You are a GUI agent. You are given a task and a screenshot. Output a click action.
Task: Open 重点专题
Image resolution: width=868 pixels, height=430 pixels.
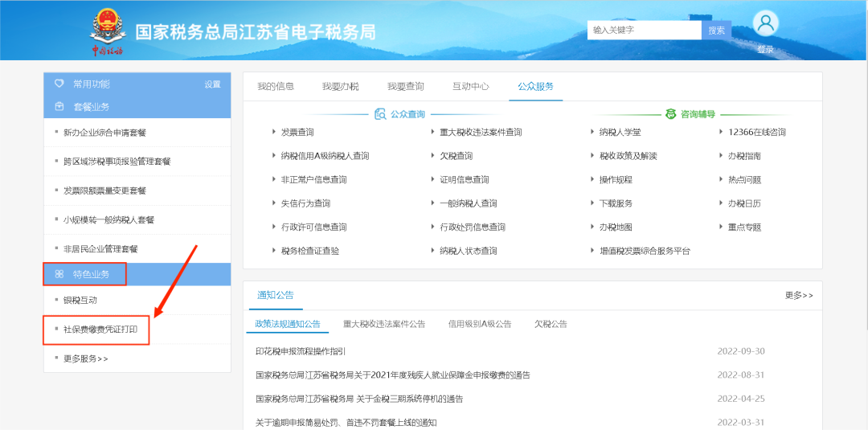pos(744,227)
